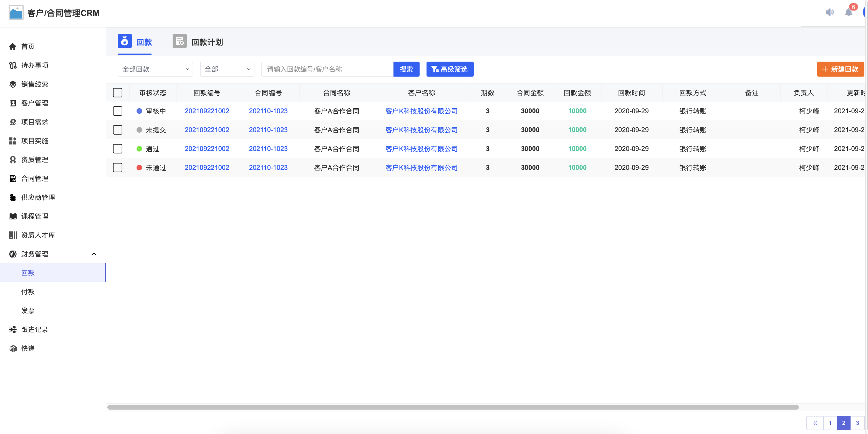Click the 快递 package box icon
The height and width of the screenshot is (434, 868).
(x=13, y=349)
